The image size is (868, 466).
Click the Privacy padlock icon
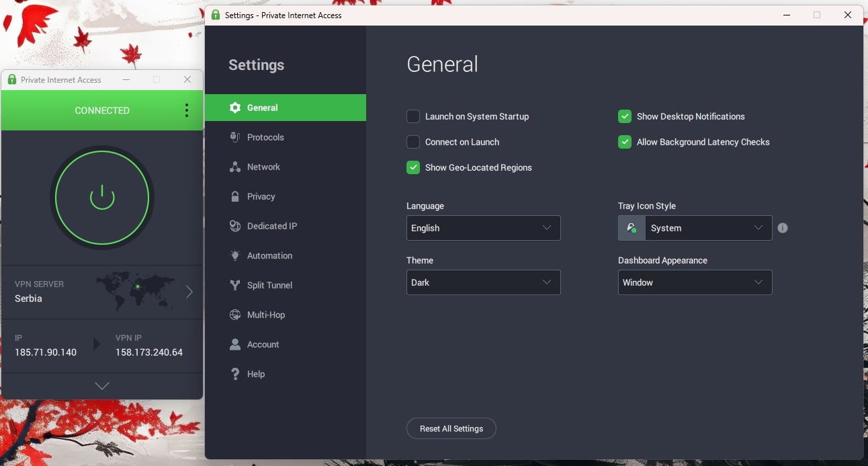[x=235, y=196]
